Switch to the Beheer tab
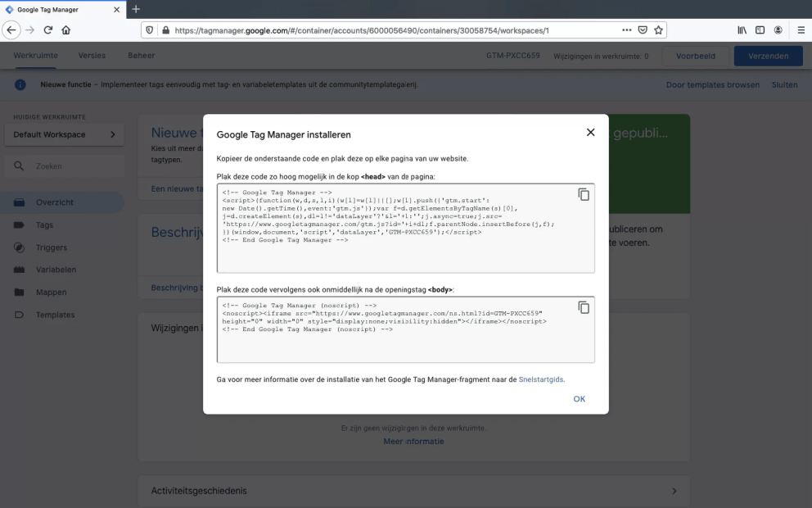 point(142,56)
